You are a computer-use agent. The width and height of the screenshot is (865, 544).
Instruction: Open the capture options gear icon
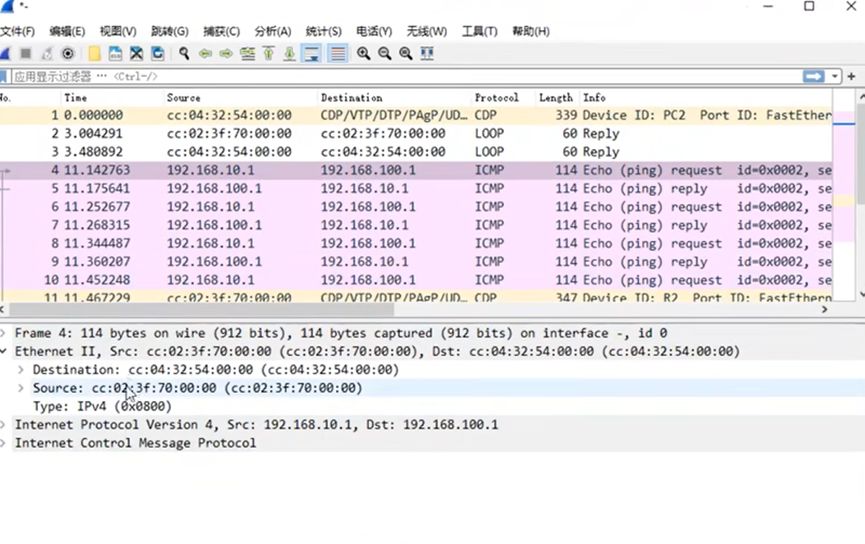pyautogui.click(x=67, y=53)
